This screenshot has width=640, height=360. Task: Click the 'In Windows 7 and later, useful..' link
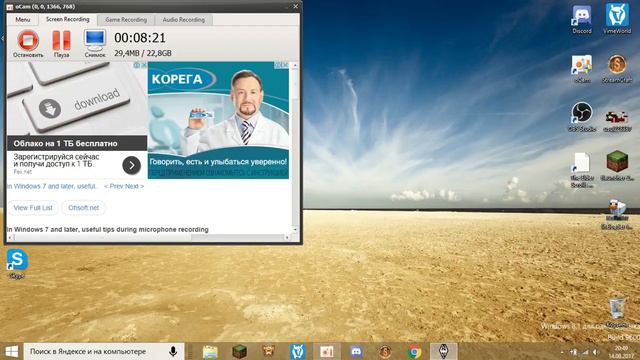[53, 186]
